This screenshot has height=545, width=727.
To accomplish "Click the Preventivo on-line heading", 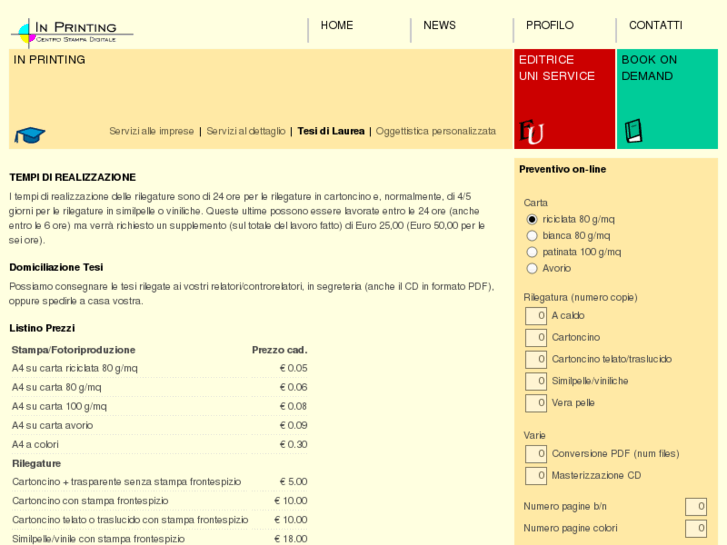I will tap(562, 169).
